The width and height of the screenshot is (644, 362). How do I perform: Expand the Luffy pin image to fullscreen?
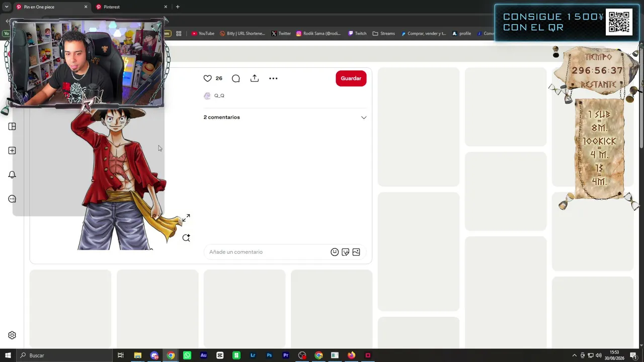[186, 218]
